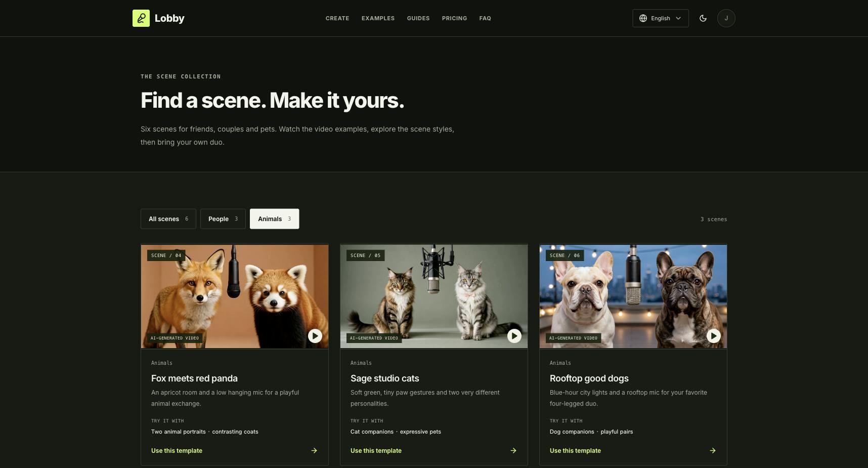This screenshot has width=868, height=468.
Task: Use this template for Fox meets red panda
Action: tap(177, 451)
